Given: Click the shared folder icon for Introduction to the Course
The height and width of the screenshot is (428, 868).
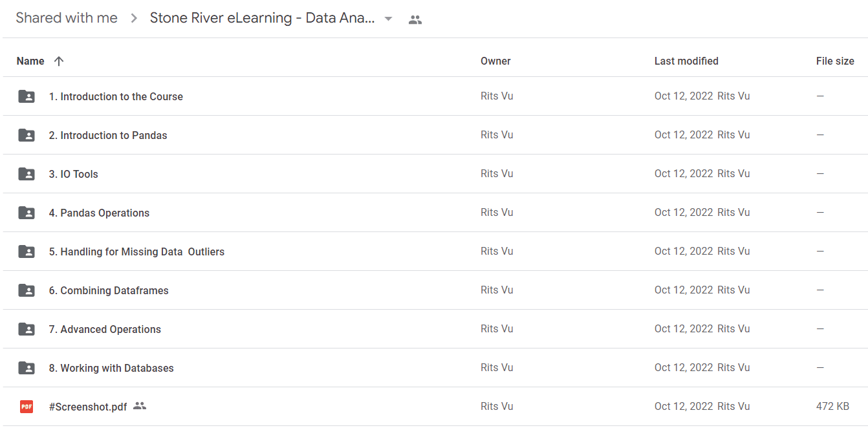Looking at the screenshot, I should pos(27,96).
